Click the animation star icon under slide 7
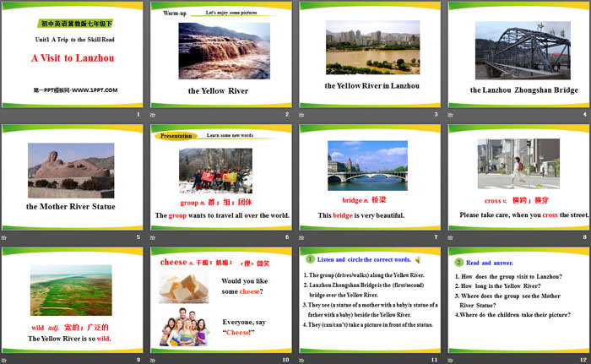This screenshot has height=364, width=591. pos(301,237)
